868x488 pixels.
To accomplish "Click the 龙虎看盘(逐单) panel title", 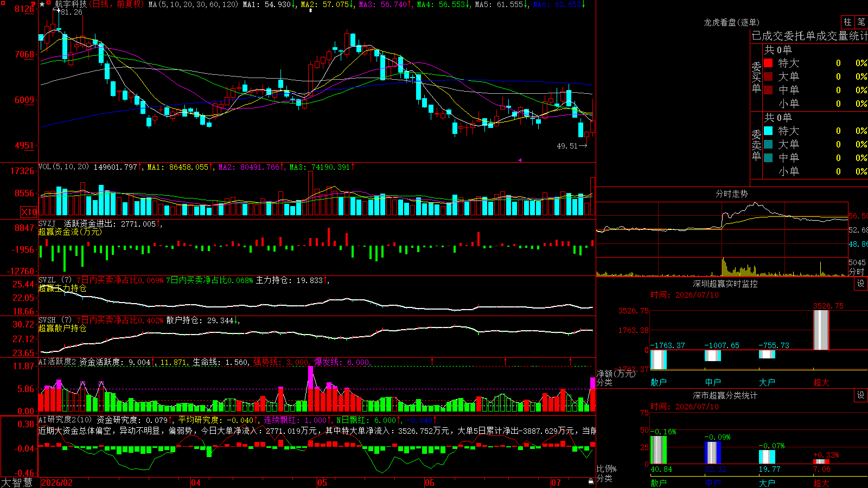I will 731,22.
